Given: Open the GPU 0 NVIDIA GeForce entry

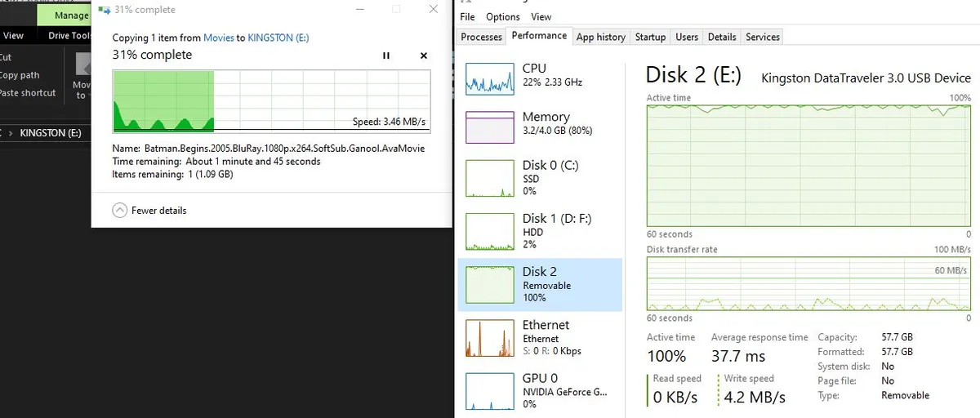Looking at the screenshot, I should tap(540, 390).
